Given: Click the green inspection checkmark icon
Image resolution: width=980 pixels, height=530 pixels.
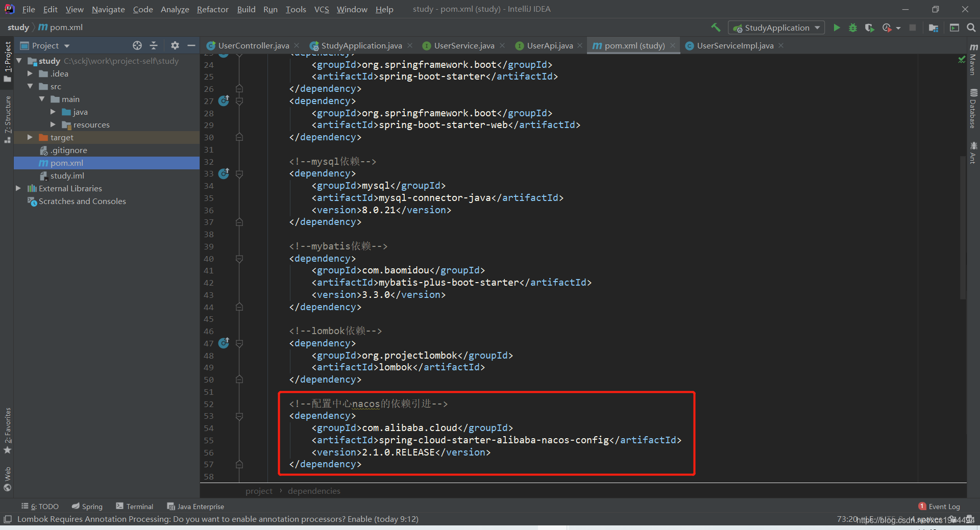Looking at the screenshot, I should tap(962, 60).
